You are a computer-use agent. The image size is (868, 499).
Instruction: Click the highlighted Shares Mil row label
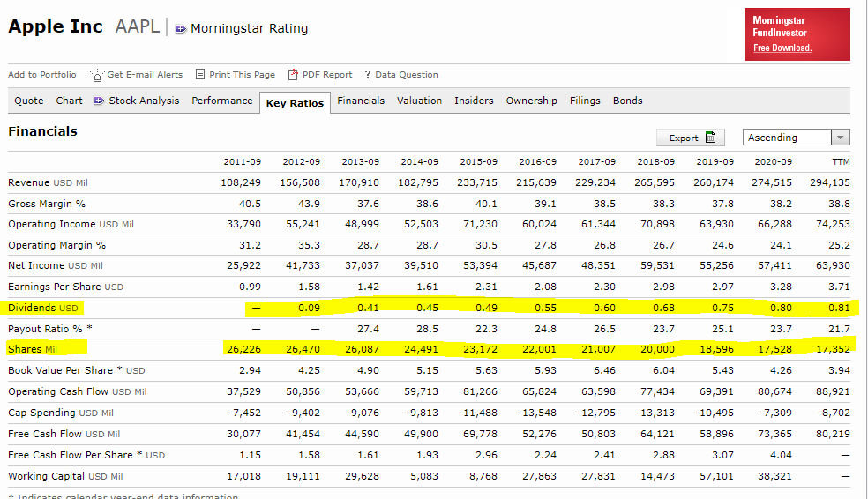coord(32,350)
